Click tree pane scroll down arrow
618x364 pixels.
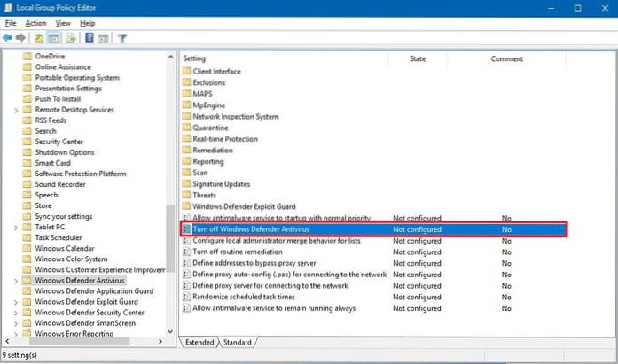[170, 332]
